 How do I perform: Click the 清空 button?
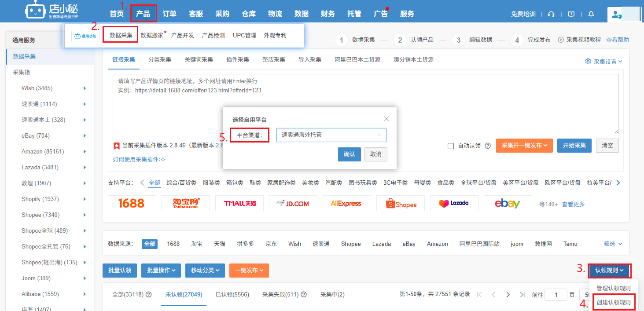[x=607, y=146]
